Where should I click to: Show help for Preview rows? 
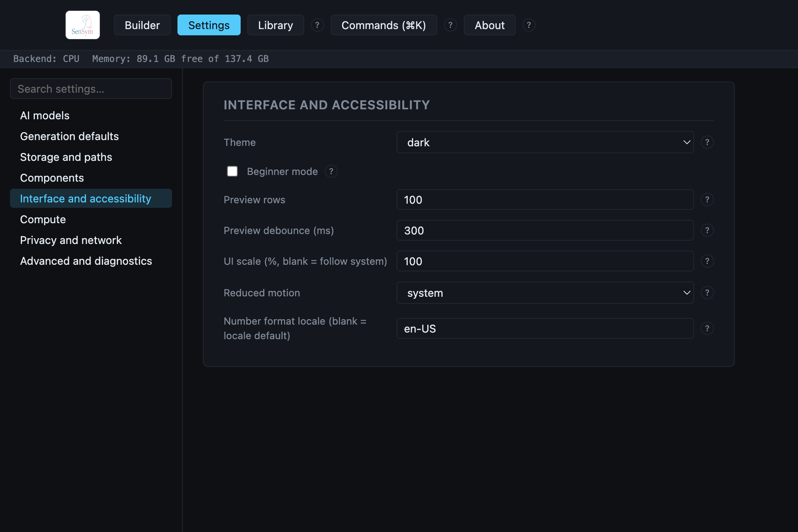[x=707, y=199]
